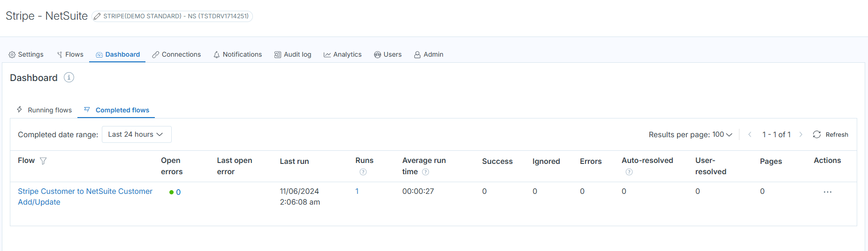Click the Dashboard info icon
Viewport: 868px width, 251px height.
[x=69, y=78]
